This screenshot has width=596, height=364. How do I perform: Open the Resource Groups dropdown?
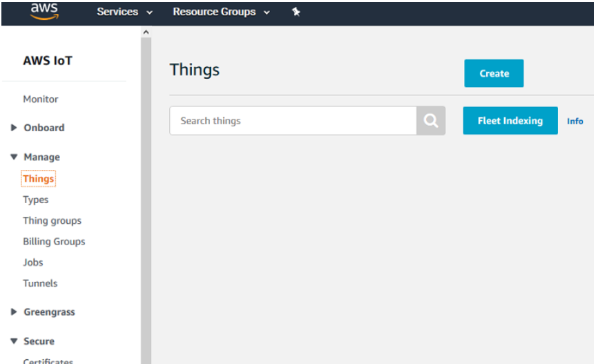click(x=221, y=12)
